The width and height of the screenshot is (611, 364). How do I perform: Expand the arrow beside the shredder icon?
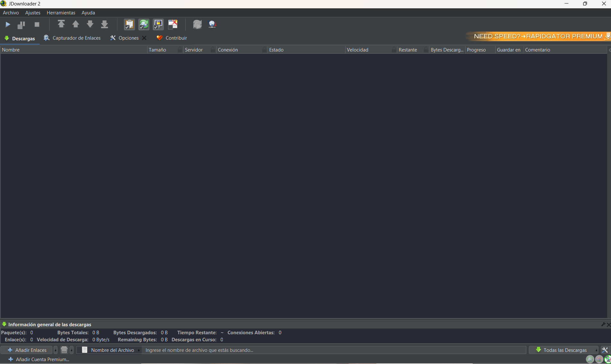[72, 350]
